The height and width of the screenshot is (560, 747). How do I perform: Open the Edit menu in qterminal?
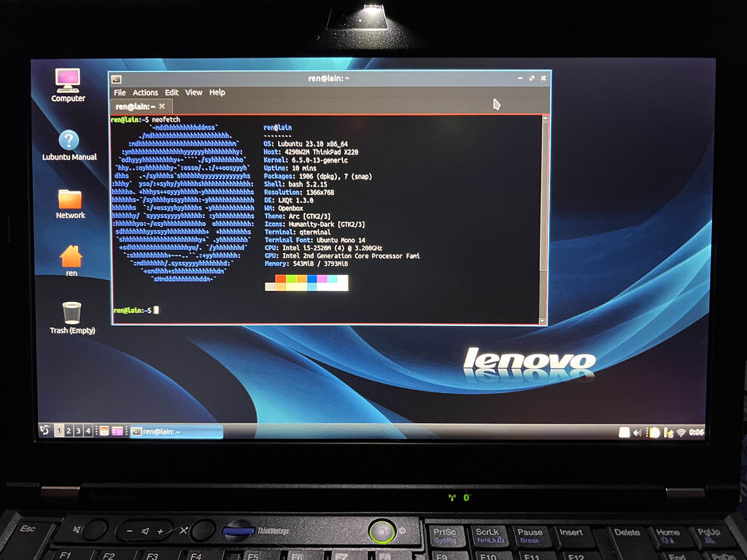click(x=171, y=93)
